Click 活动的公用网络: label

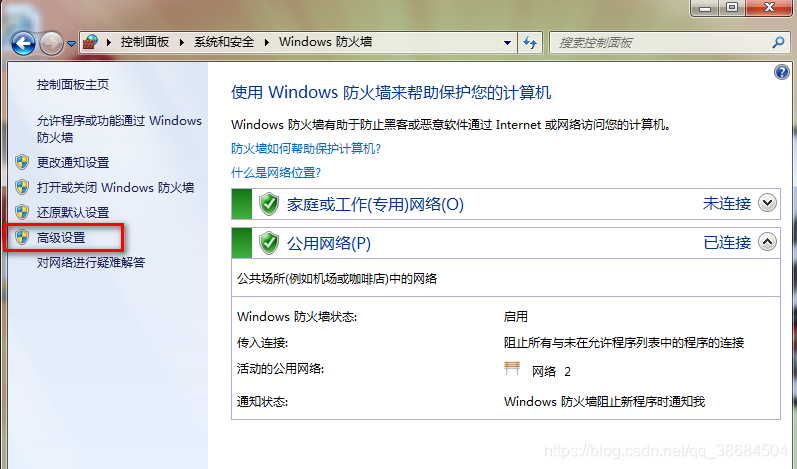(280, 368)
